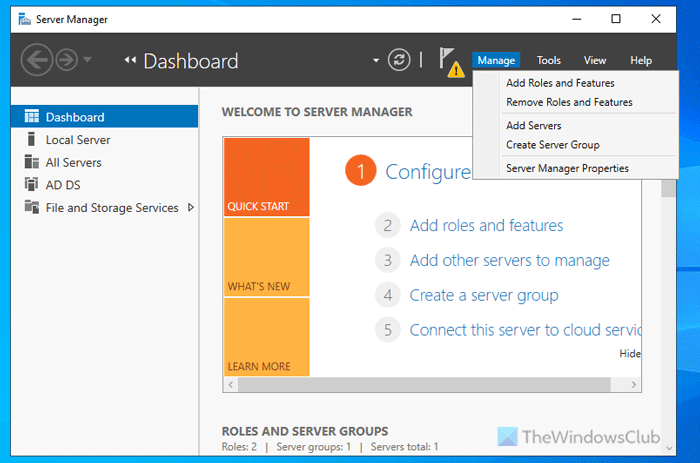The image size is (700, 463).
Task: Click the forward navigation arrow icon
Action: click(65, 60)
